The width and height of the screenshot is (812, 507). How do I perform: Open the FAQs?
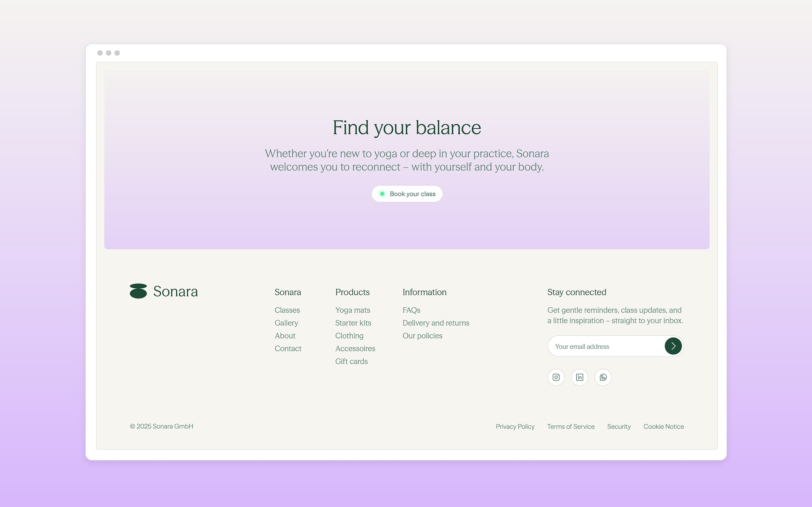click(x=411, y=310)
